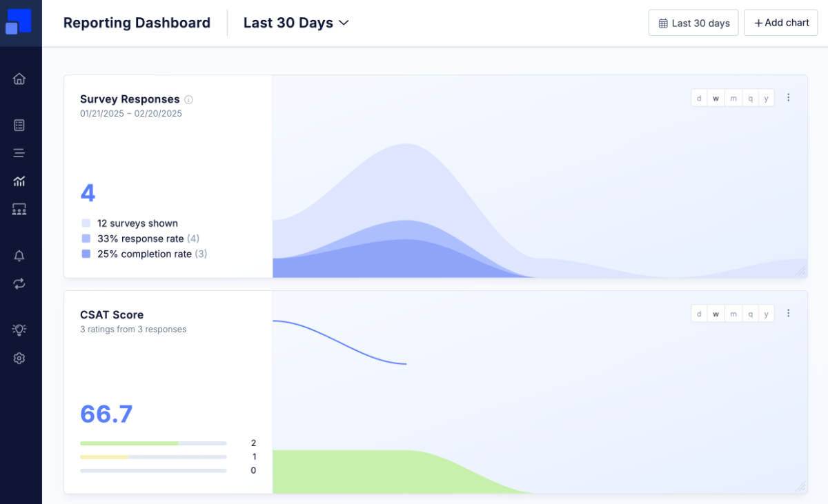Click the Last 30 days date range button

[693, 23]
